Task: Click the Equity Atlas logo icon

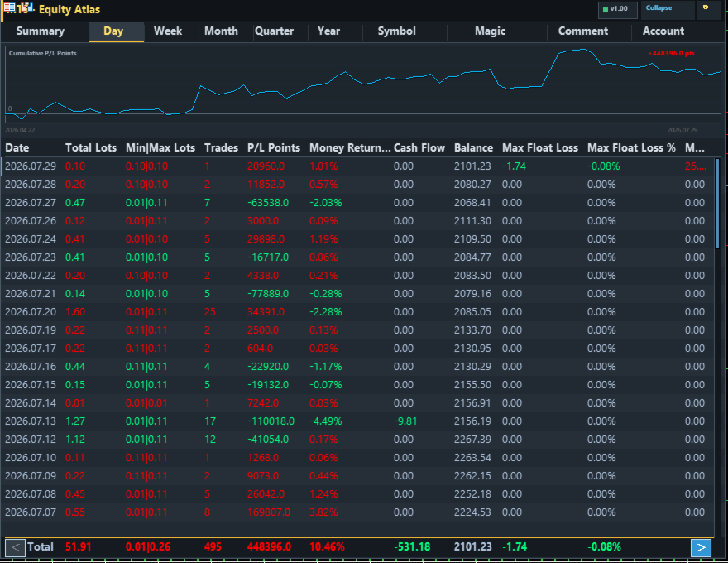Action: point(18,8)
